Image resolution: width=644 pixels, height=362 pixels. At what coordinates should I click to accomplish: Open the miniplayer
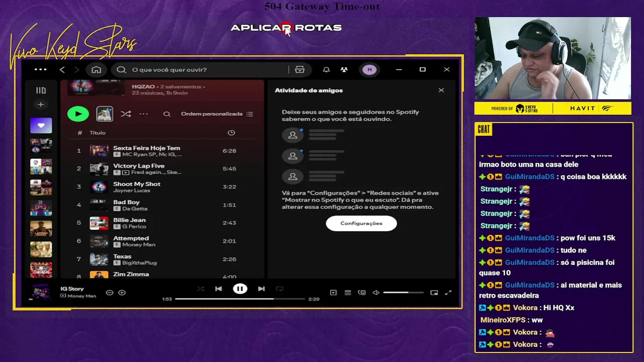(434, 293)
